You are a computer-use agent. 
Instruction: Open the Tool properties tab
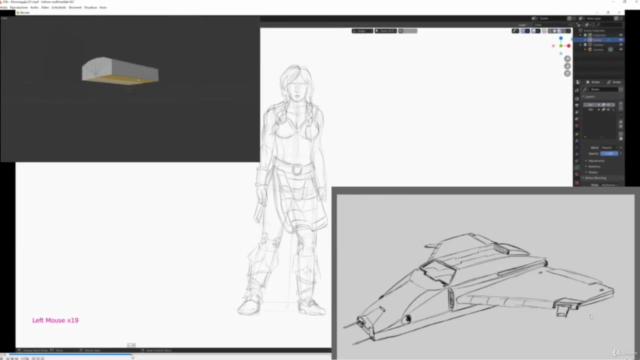coord(577,90)
